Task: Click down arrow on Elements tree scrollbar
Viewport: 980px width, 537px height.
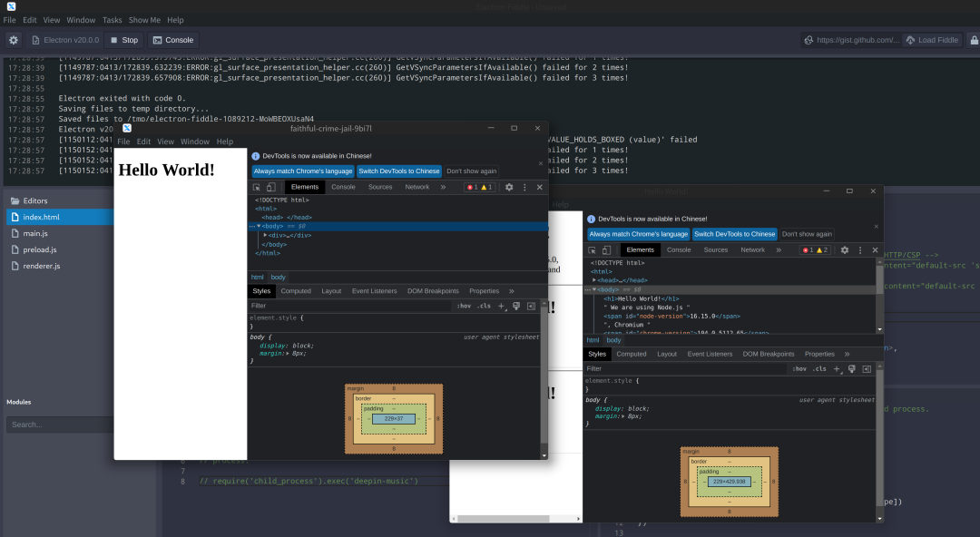Action: click(877, 329)
